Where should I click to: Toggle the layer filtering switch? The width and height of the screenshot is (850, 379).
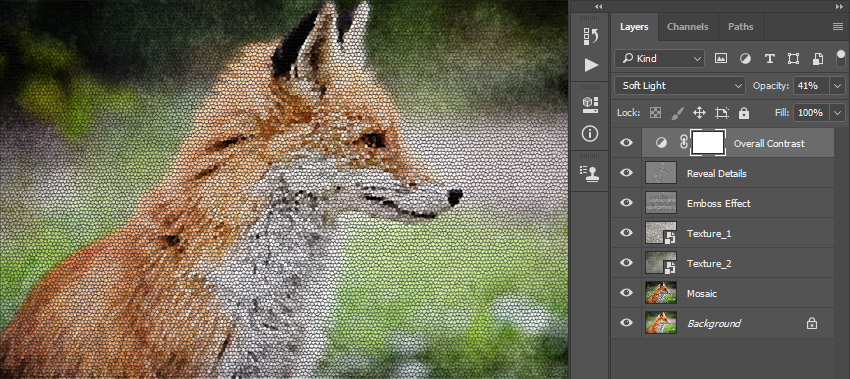point(841,59)
